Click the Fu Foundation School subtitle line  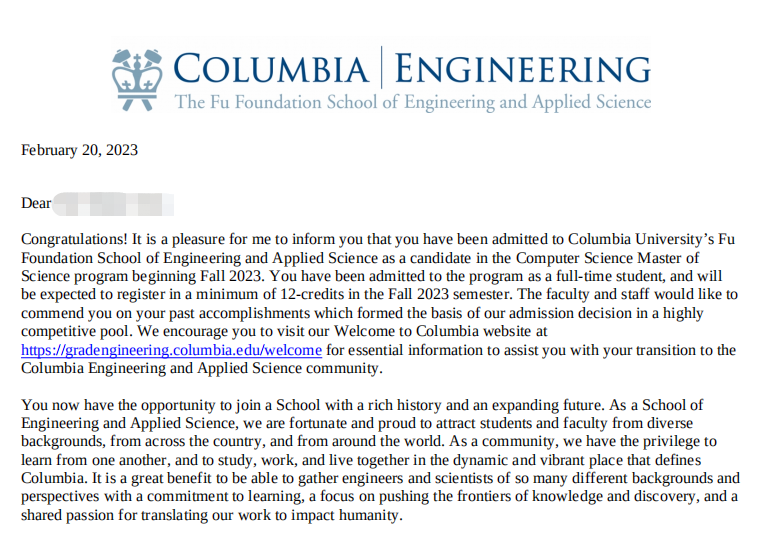pos(412,102)
